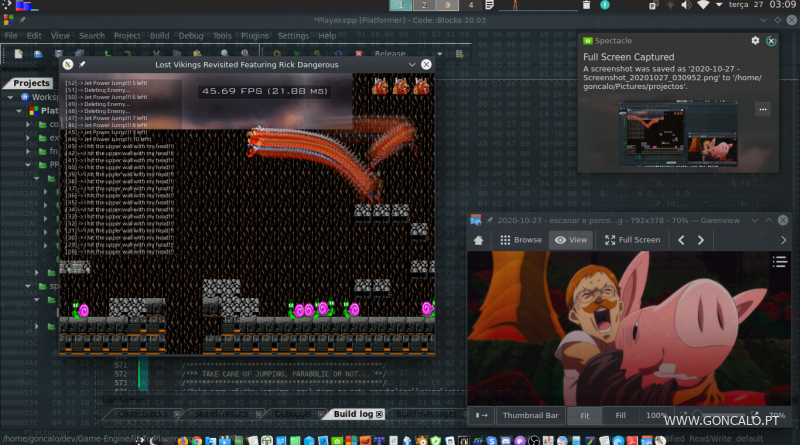Viewport: 800px width, 445px height.
Task: Open the Build menu
Action: (x=159, y=36)
